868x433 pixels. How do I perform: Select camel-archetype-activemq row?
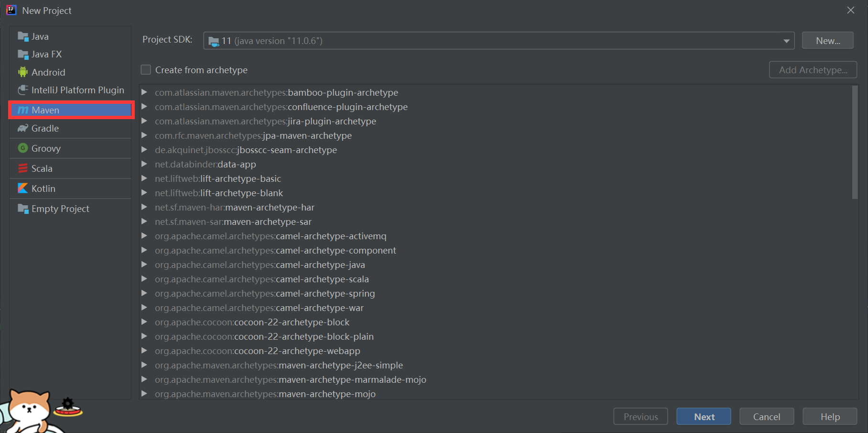[x=495, y=236]
